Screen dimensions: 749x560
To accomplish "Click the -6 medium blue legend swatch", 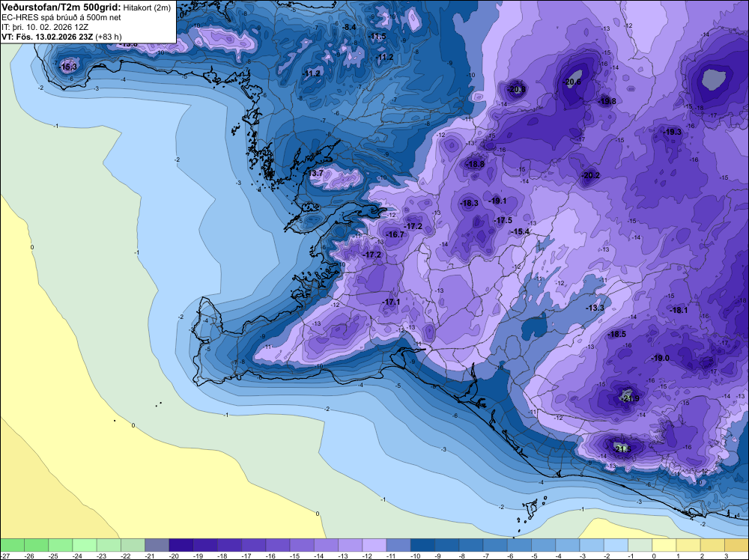I will (520, 545).
